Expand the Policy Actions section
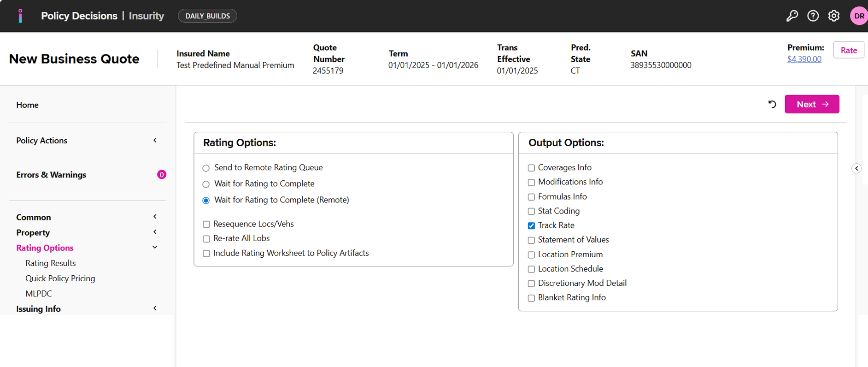This screenshot has height=367, width=868. point(155,141)
